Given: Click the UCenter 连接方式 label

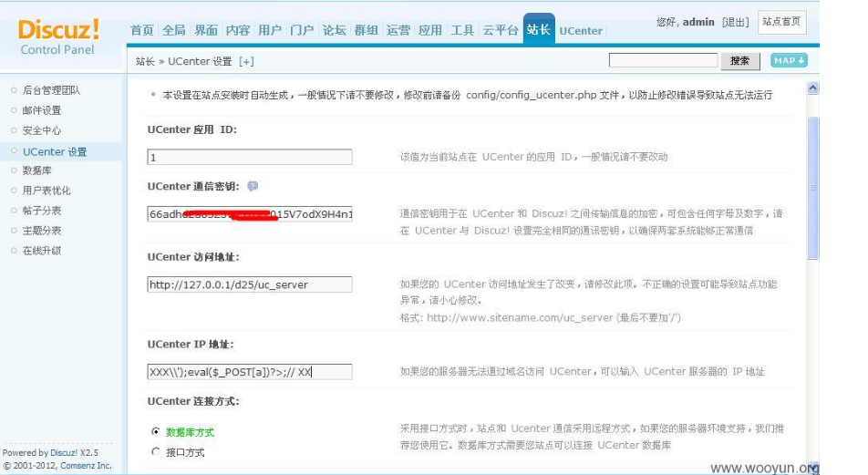Looking at the screenshot, I should pos(193,401).
